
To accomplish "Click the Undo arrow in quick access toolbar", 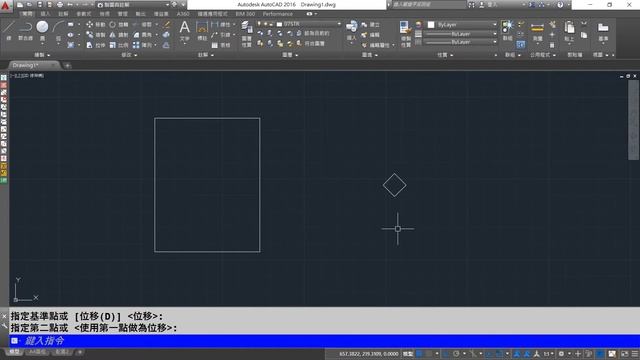I will point(70,5).
